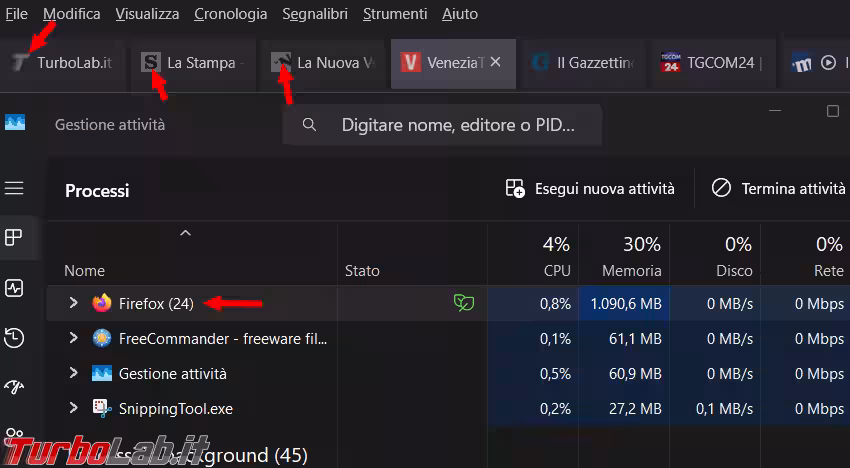The height and width of the screenshot is (468, 850).
Task: Click the Termina attività button
Action: click(779, 188)
